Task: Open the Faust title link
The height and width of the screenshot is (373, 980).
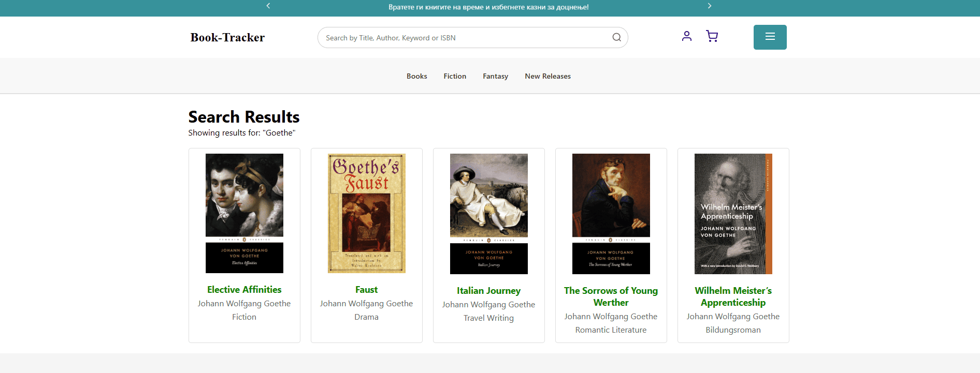Action: tap(366, 290)
